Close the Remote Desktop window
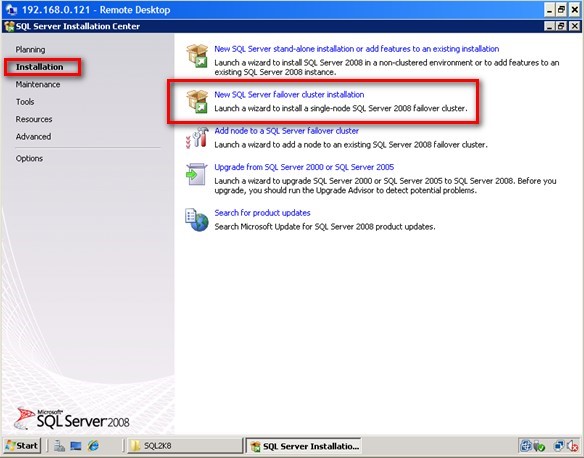This screenshot has height=458, width=584. point(574,10)
